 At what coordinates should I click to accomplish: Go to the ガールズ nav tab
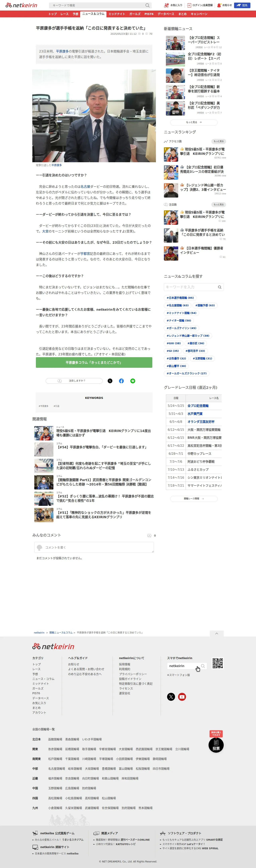[x=135, y=14]
